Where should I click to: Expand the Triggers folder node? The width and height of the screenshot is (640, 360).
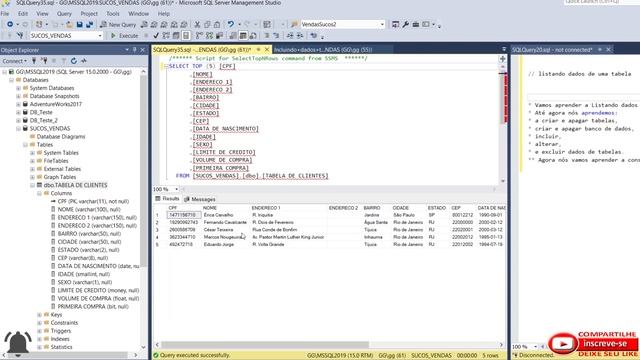(40, 331)
